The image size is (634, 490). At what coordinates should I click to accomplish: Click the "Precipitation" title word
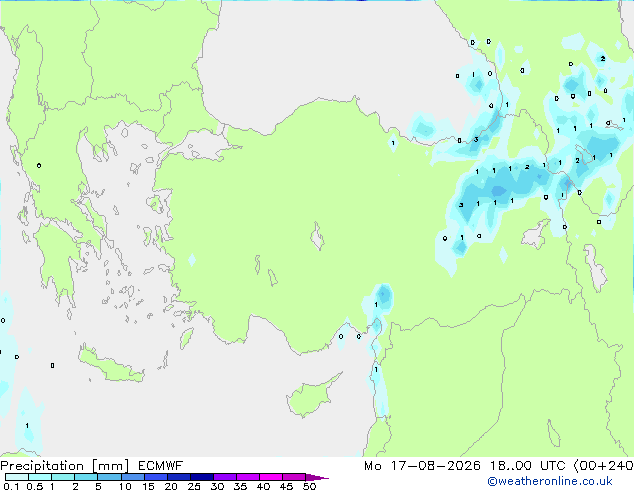(x=42, y=466)
